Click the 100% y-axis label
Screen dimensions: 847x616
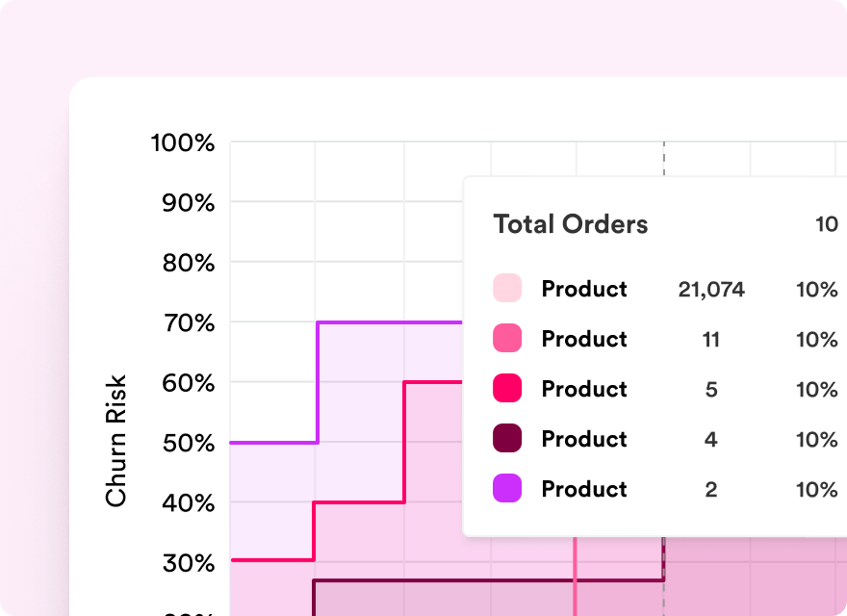tap(183, 143)
